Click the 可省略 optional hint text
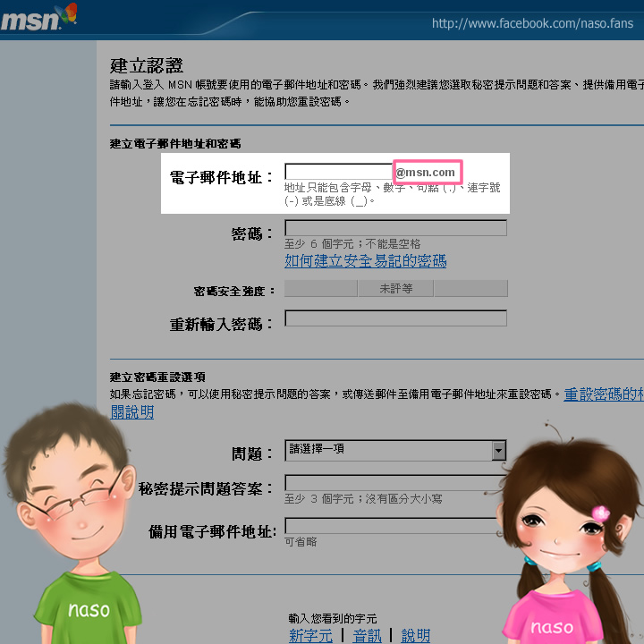644x644 pixels. (301, 542)
